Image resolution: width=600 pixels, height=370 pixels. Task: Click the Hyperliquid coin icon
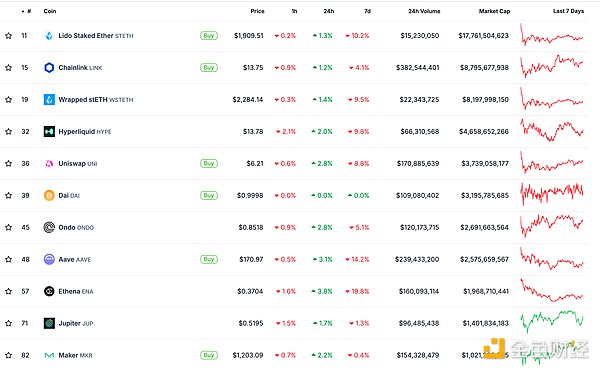(49, 132)
